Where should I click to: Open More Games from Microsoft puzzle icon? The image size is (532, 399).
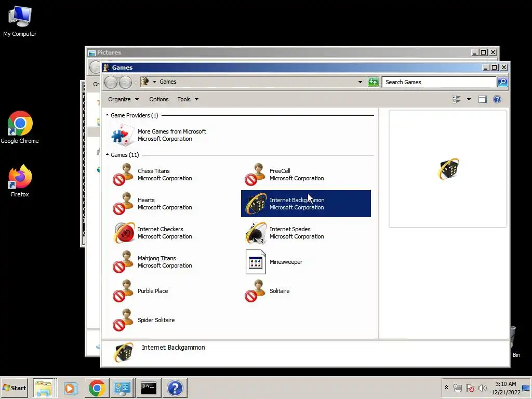[x=122, y=135]
